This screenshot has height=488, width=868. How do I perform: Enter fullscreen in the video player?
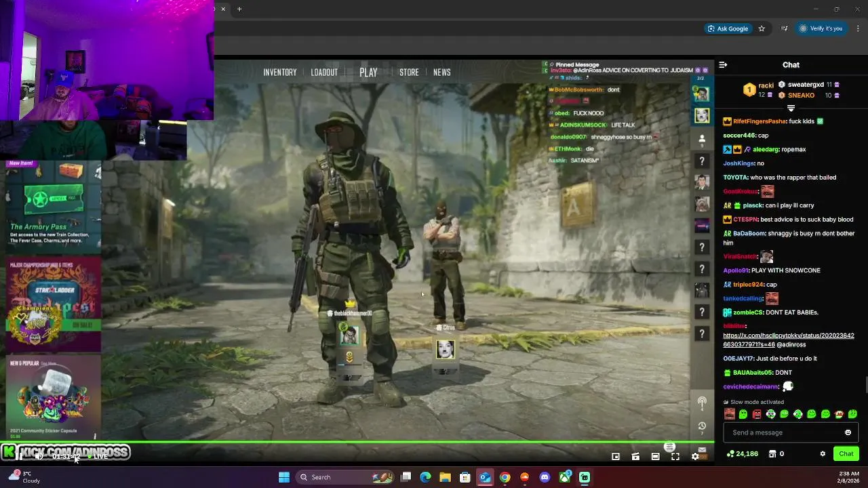[x=675, y=457]
